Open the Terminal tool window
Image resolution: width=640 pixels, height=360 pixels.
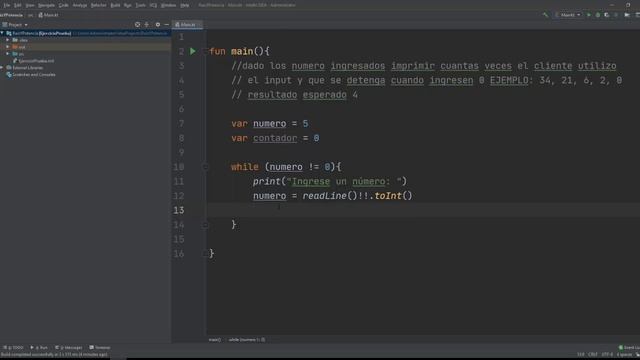(x=100, y=348)
